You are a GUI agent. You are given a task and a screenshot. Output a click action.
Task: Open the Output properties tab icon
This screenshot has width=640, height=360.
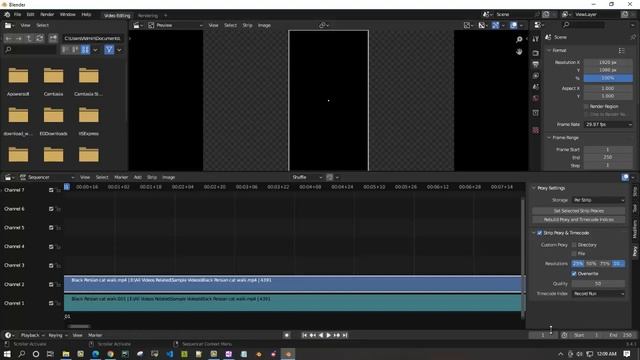click(x=536, y=64)
